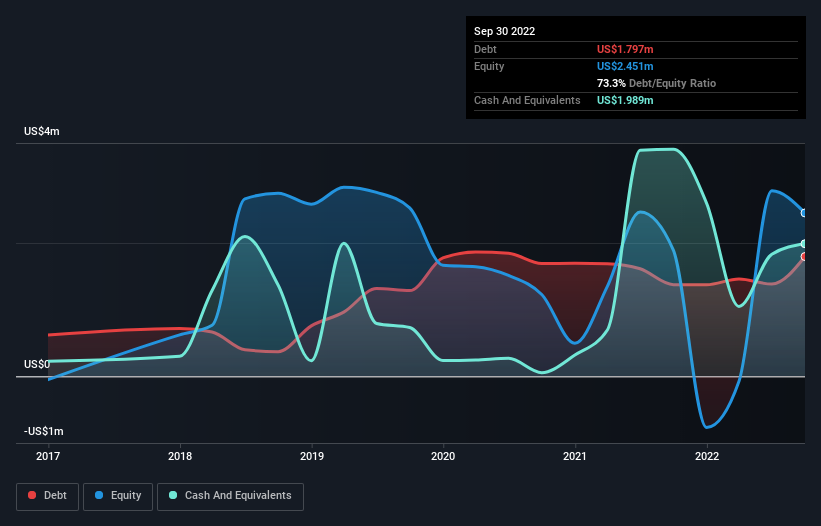
Task: Click the Sep 30 2022 tooltip date
Action: [505, 31]
